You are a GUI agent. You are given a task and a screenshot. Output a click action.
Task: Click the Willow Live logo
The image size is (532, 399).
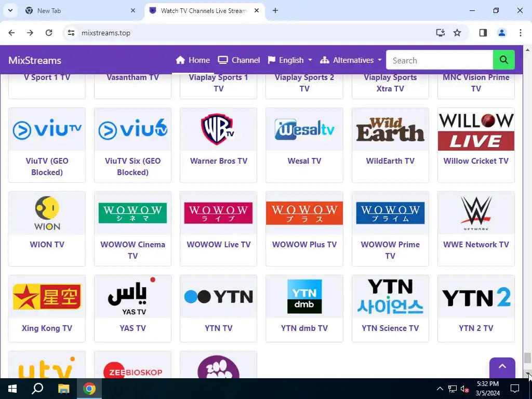[x=476, y=131]
